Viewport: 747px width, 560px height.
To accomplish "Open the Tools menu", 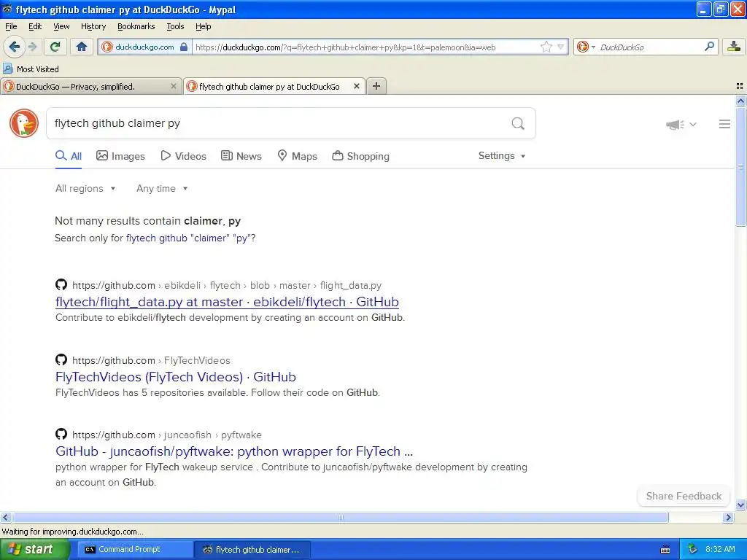I will (x=175, y=26).
